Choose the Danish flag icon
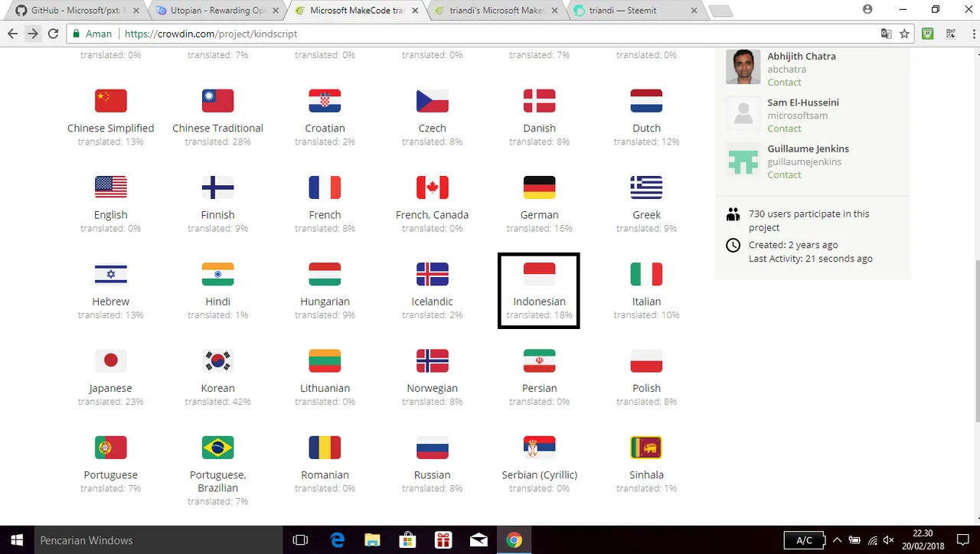980x554 pixels. click(539, 101)
